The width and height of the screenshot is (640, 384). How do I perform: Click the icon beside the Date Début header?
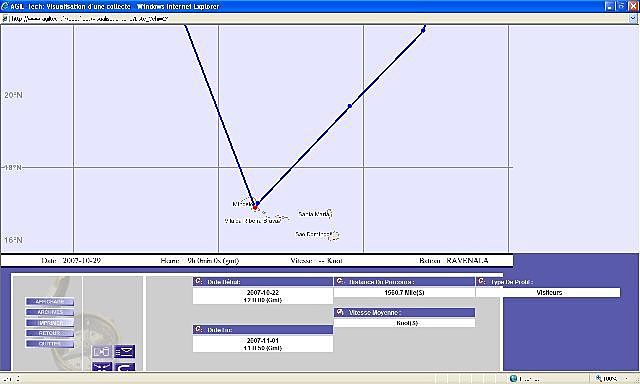[198, 281]
